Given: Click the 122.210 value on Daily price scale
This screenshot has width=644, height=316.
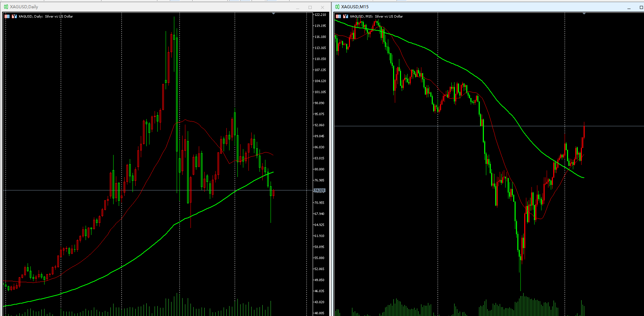Looking at the screenshot, I should pyautogui.click(x=320, y=15).
